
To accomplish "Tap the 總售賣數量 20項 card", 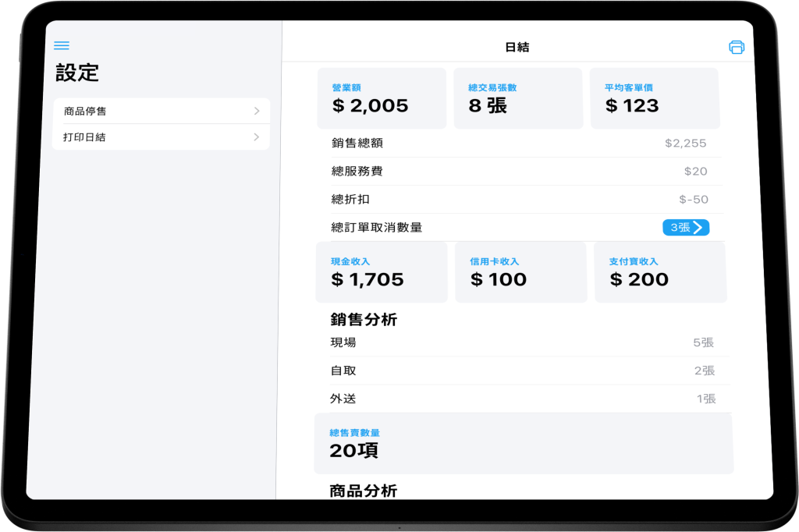I will (x=523, y=443).
